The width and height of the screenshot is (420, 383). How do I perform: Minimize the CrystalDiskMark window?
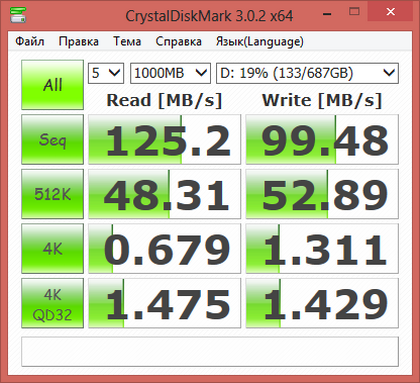coord(327,14)
